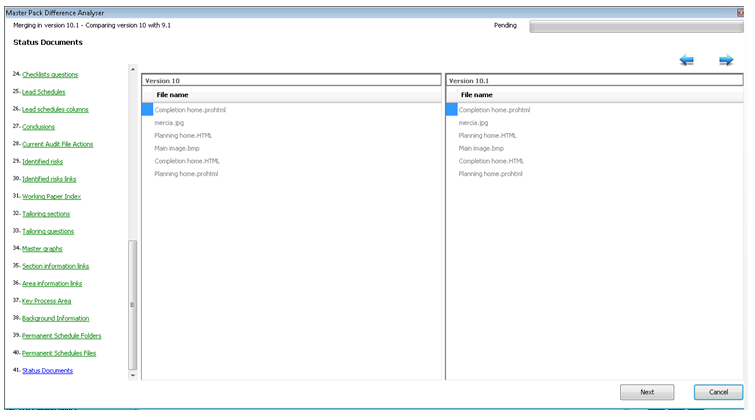This screenshot has width=755, height=420.
Task: Open Section information links item
Action: (55, 266)
